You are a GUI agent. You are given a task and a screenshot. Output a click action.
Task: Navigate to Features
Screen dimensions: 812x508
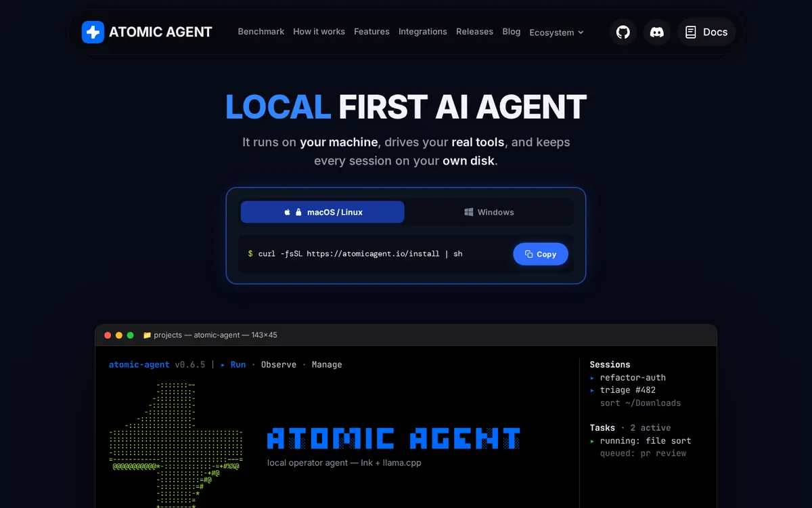[x=371, y=32]
